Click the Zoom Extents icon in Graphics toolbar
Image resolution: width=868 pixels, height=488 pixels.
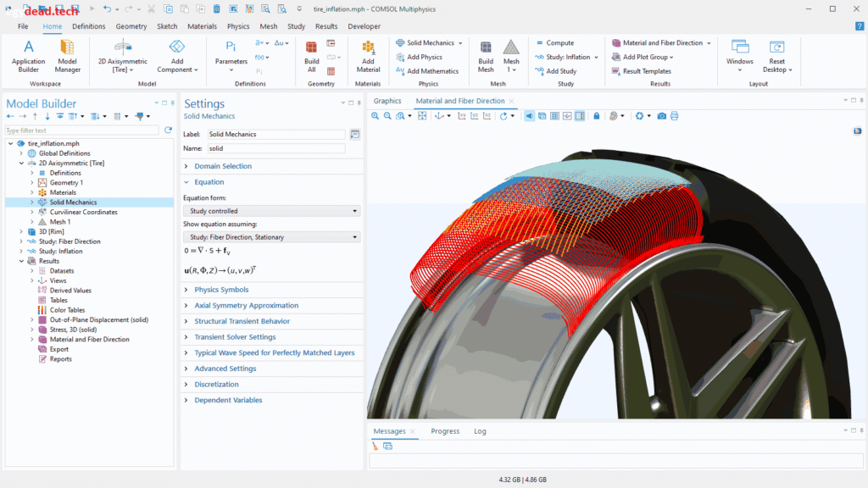point(421,116)
